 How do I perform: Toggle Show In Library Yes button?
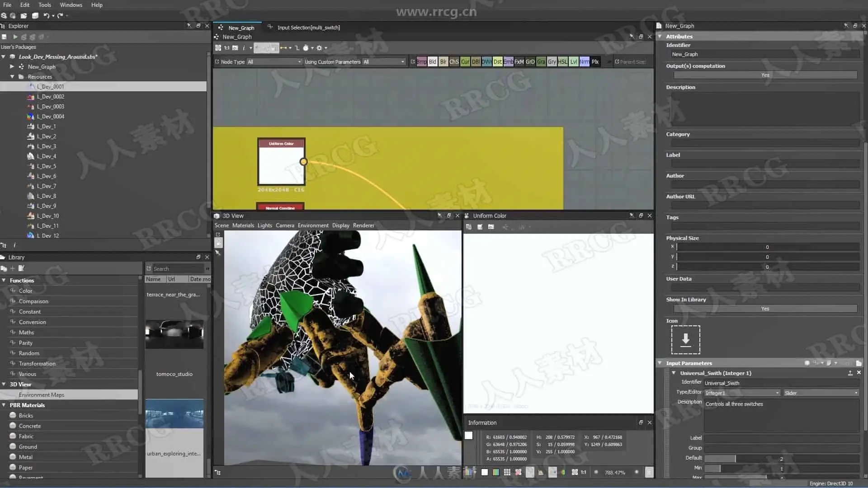(x=765, y=309)
